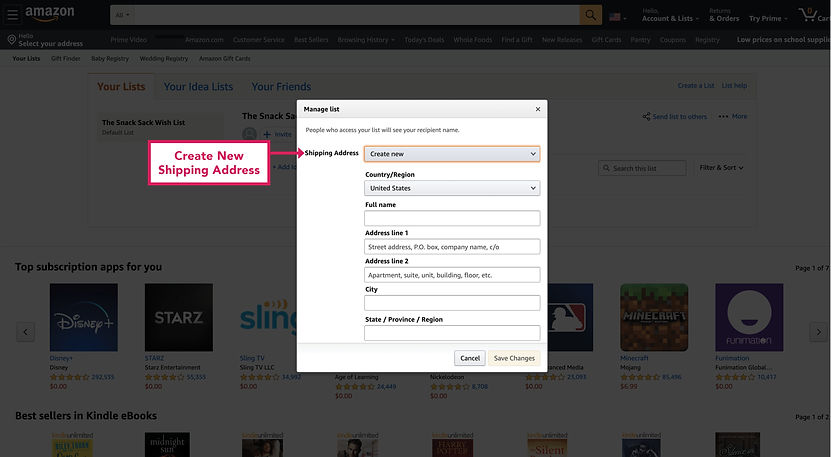This screenshot has height=457, width=831.
Task: Open Whole Foods link
Action: click(473, 40)
